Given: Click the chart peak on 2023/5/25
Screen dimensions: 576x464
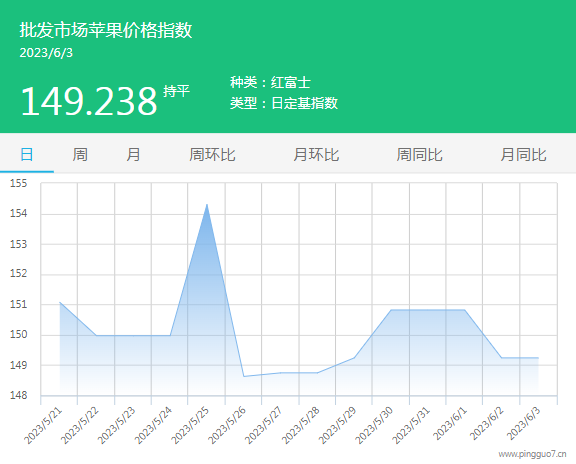Looking at the screenshot, I should [x=207, y=205].
